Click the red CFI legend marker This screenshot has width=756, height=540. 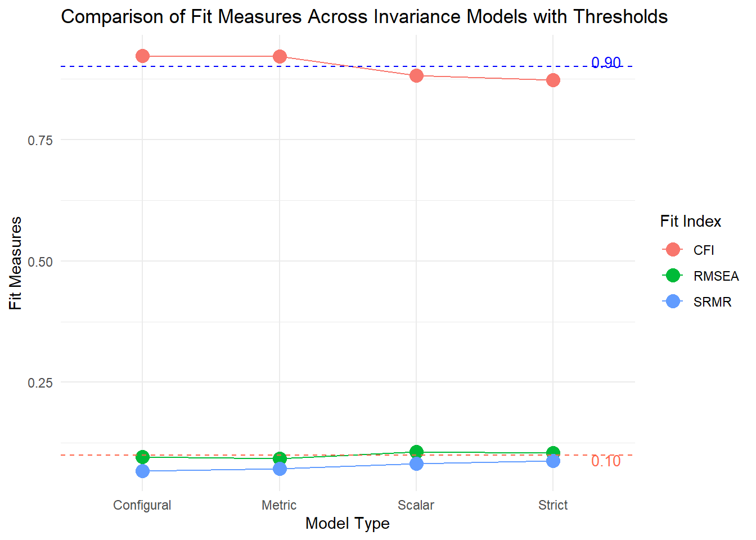(673, 250)
